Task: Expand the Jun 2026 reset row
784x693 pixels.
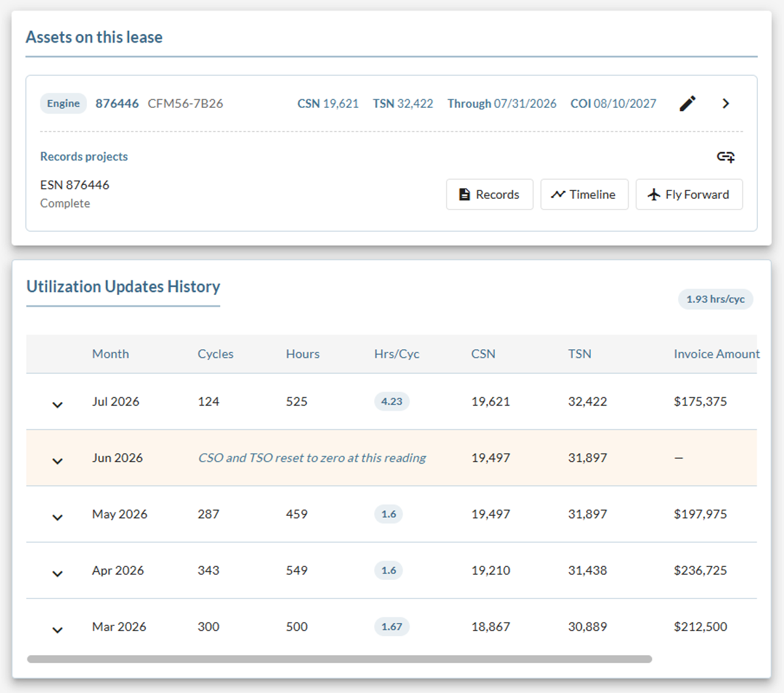Action: [x=57, y=461]
